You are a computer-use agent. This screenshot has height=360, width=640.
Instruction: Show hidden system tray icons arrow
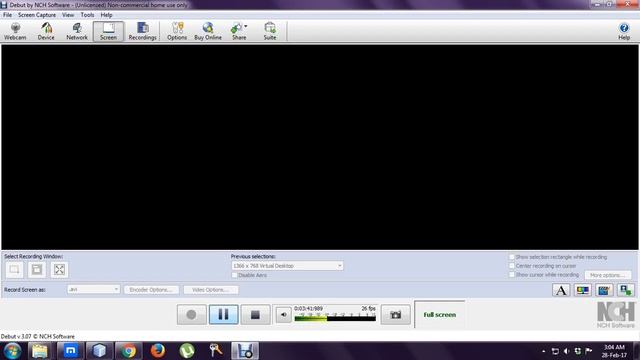click(544, 351)
